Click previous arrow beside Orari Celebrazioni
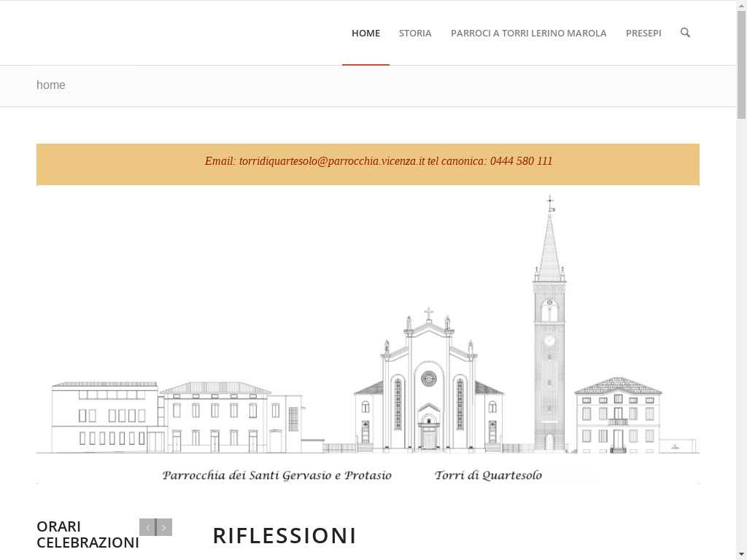The image size is (747, 560). pos(147,527)
